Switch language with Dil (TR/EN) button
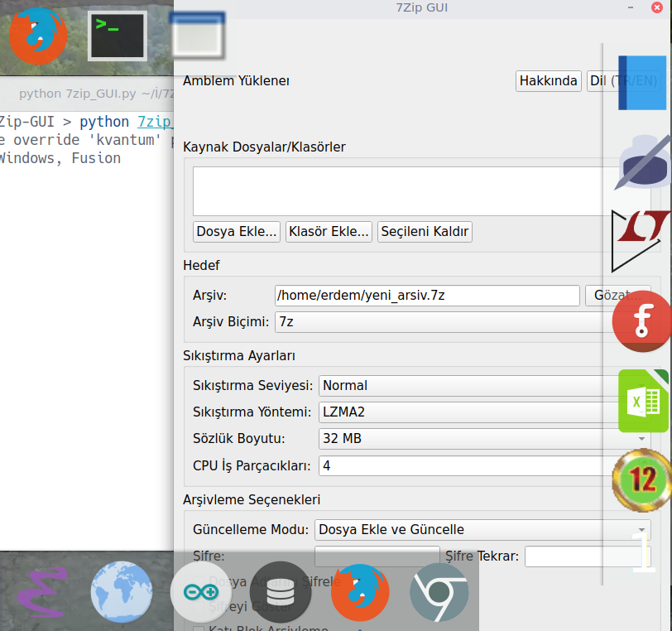The image size is (672, 631). coord(623,80)
